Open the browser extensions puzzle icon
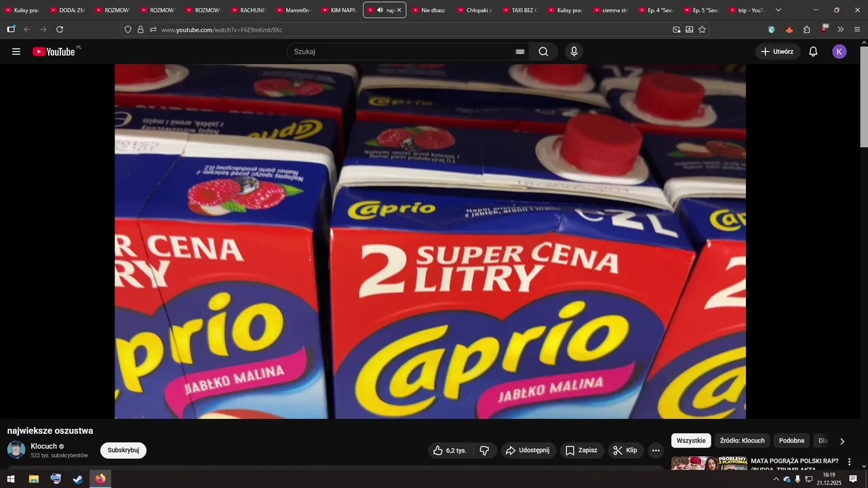Viewport: 868px width, 488px height. (806, 30)
